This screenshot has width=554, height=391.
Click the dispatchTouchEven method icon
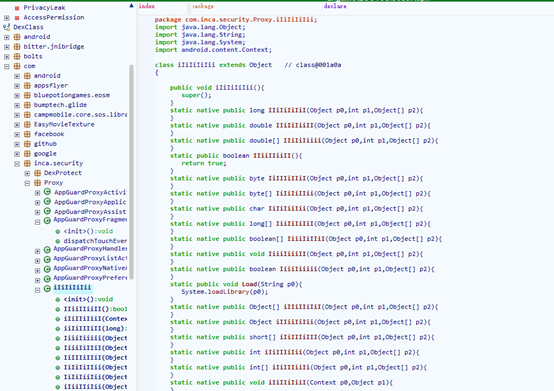(58, 241)
